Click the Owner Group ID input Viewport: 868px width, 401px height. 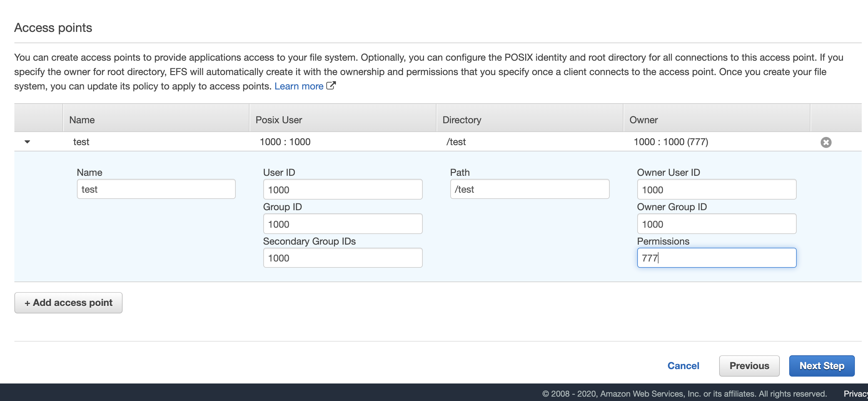[716, 224]
